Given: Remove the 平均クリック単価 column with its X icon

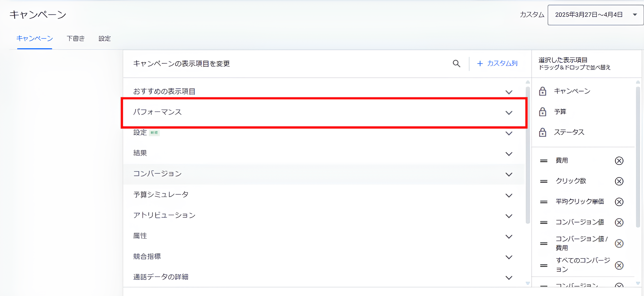Looking at the screenshot, I should 619,202.
